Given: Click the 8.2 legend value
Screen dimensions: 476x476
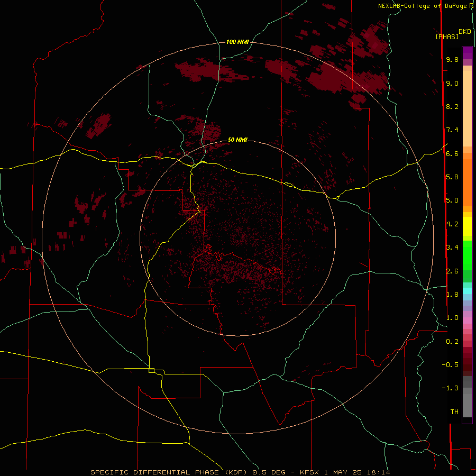Looking at the screenshot, I should pos(452,106).
